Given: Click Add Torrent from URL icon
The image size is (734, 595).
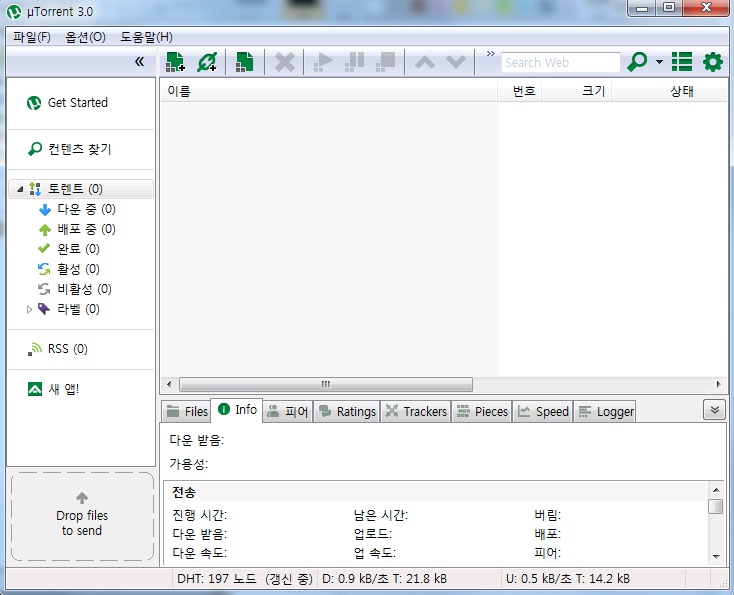Looking at the screenshot, I should (207, 62).
